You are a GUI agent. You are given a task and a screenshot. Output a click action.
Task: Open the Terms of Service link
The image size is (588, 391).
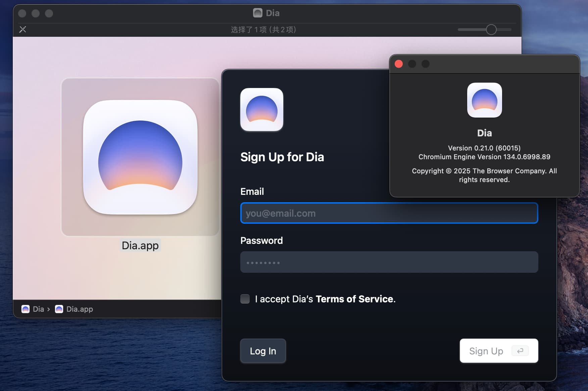(x=354, y=299)
